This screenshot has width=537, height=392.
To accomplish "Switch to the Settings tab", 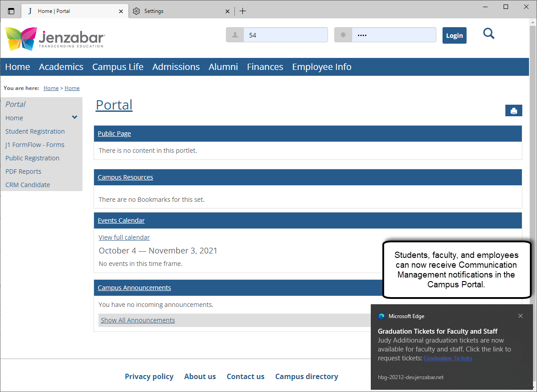I will coord(182,11).
